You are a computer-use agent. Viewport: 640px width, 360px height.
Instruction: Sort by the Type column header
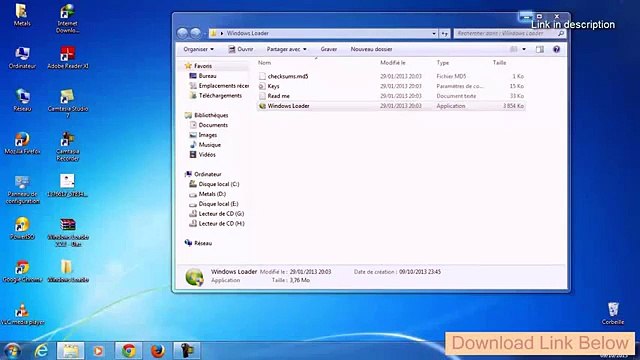443,63
